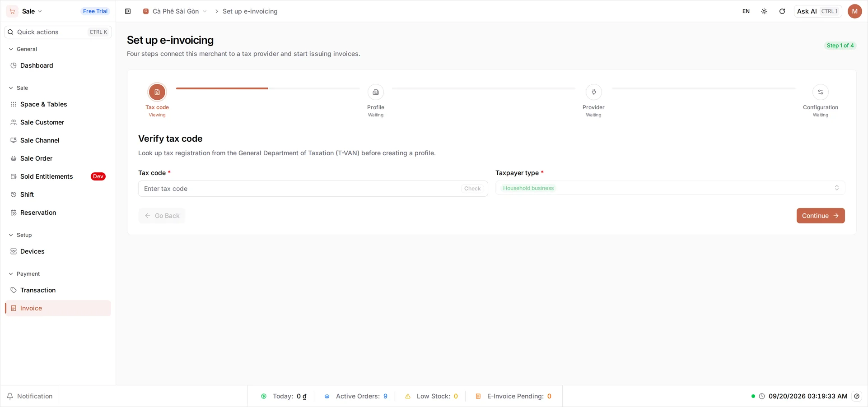
Task: Open the Sale app switcher dropdown
Action: coord(32,11)
